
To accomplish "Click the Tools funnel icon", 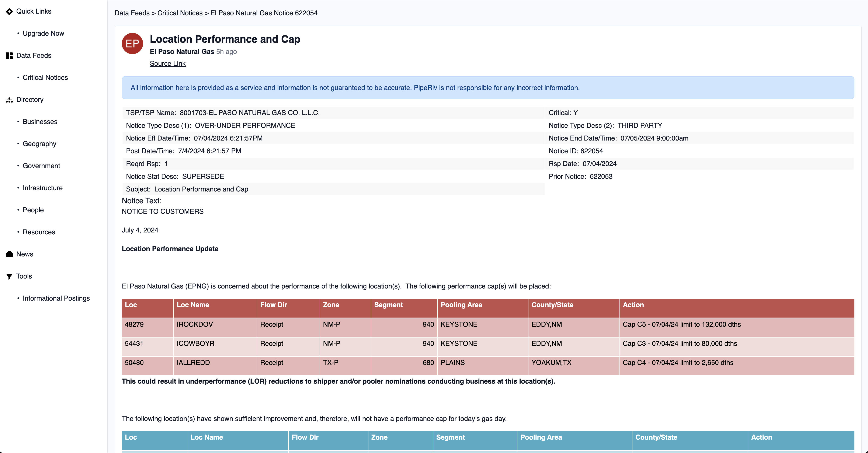I will click(x=9, y=276).
